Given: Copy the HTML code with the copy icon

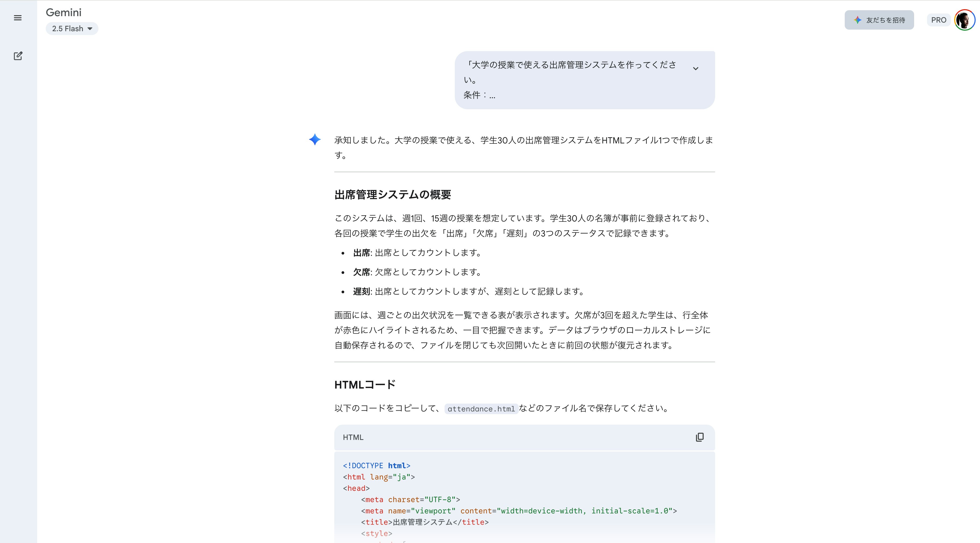Looking at the screenshot, I should [700, 437].
